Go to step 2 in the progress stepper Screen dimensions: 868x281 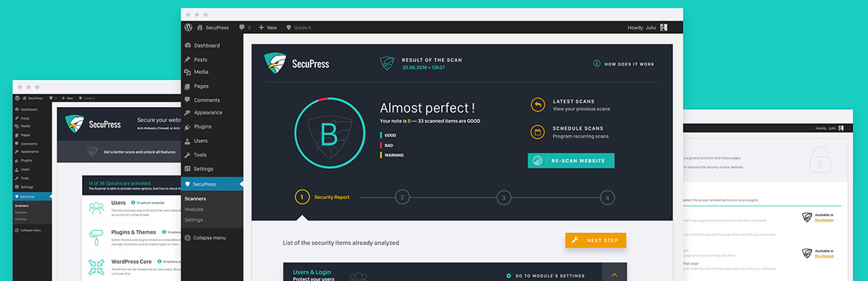[402, 197]
